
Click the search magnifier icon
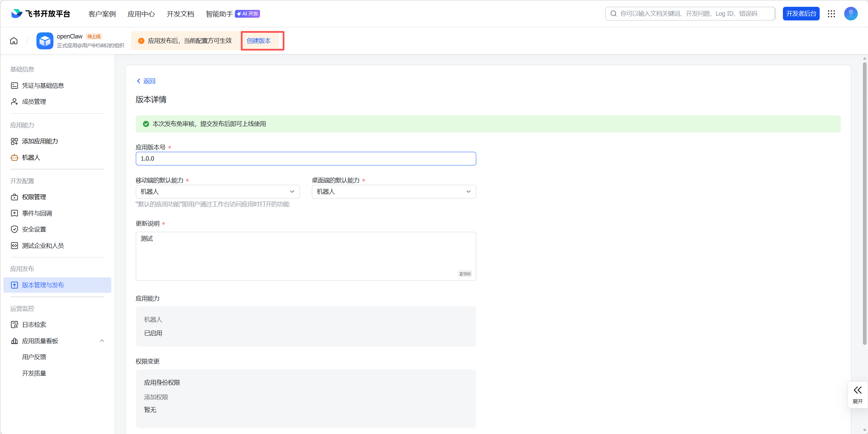click(613, 14)
